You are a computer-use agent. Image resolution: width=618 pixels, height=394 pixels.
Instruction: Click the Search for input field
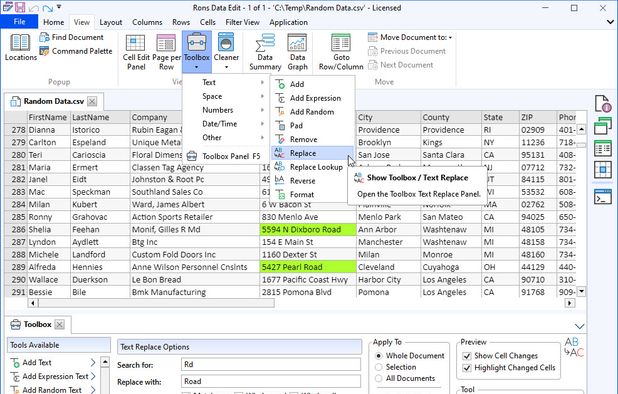[x=271, y=364]
